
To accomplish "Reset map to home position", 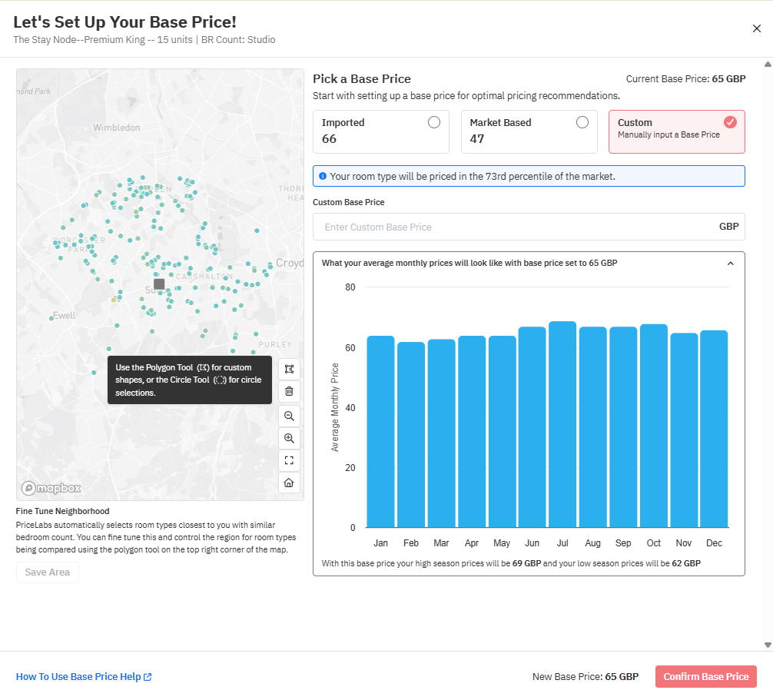I will point(289,483).
